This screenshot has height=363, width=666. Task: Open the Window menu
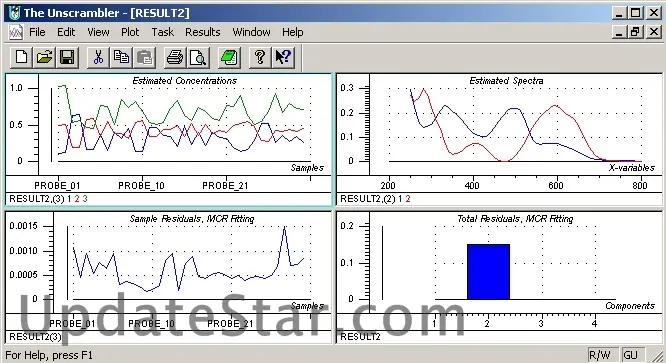coord(251,32)
